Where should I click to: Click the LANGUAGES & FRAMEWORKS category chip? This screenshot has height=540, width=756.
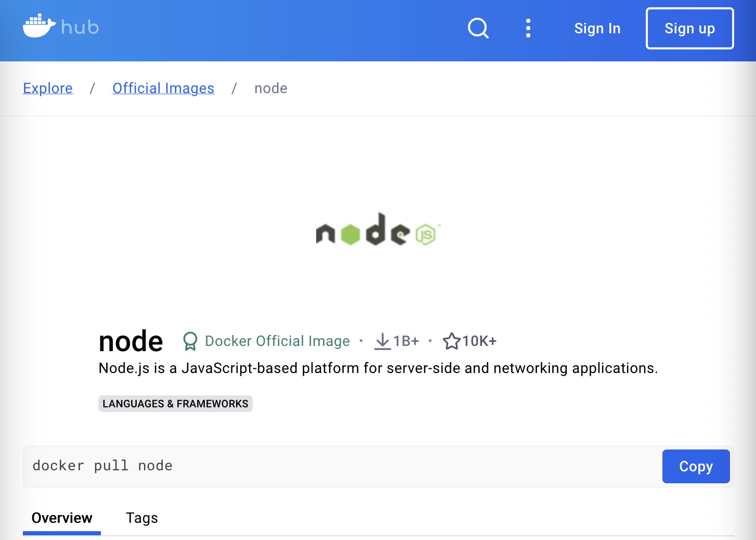[x=175, y=404]
